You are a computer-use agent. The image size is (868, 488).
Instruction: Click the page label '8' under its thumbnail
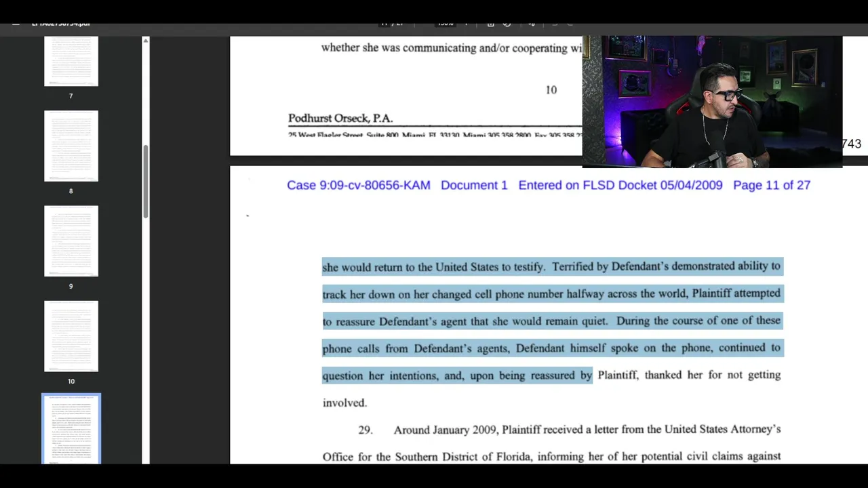[x=71, y=191]
